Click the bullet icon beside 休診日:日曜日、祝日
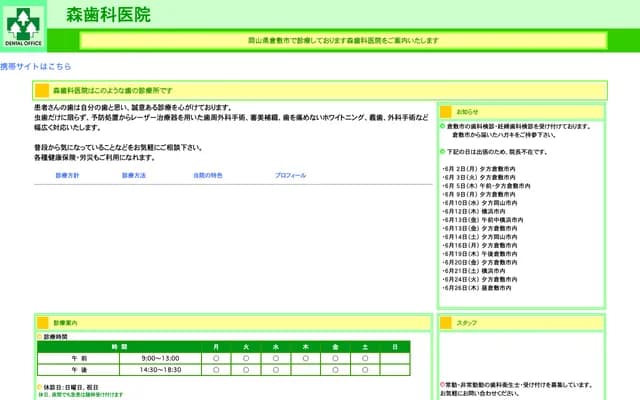 point(40,386)
